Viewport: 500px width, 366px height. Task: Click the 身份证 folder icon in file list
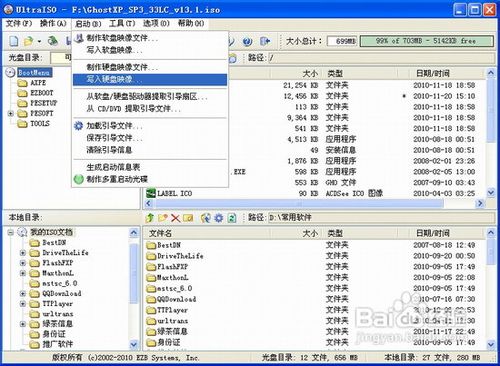(x=151, y=342)
